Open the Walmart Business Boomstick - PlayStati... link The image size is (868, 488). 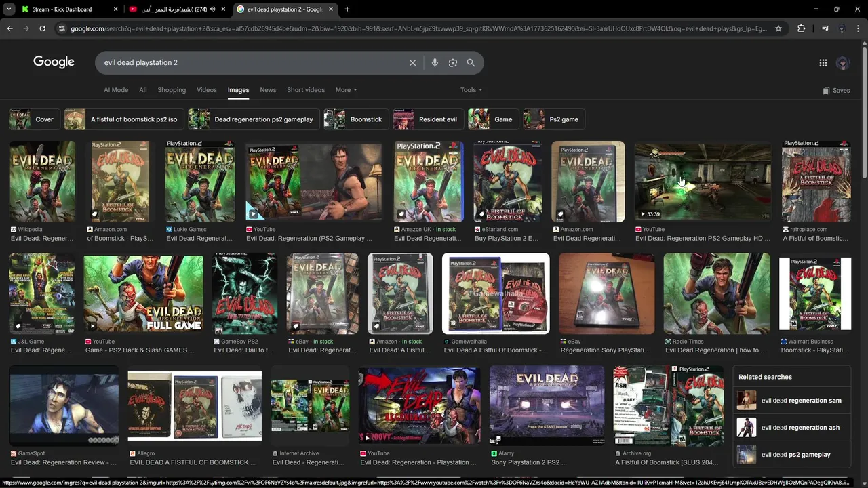(814, 350)
